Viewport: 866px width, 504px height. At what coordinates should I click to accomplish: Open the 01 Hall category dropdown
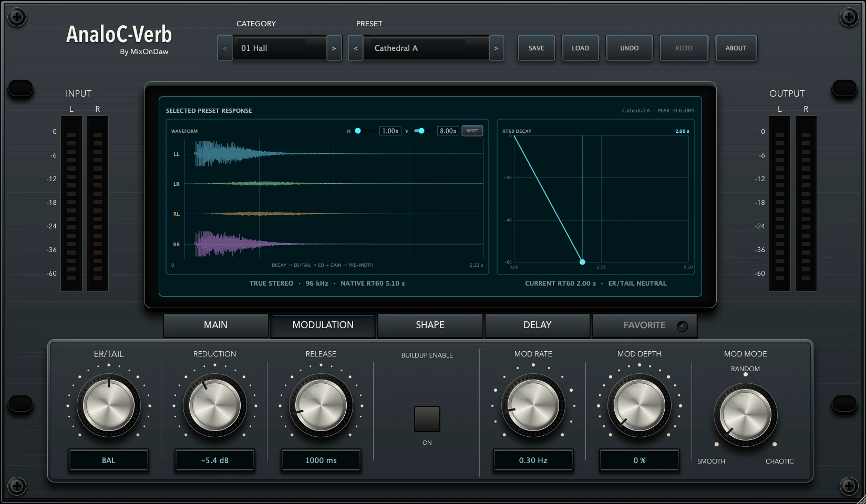[280, 48]
